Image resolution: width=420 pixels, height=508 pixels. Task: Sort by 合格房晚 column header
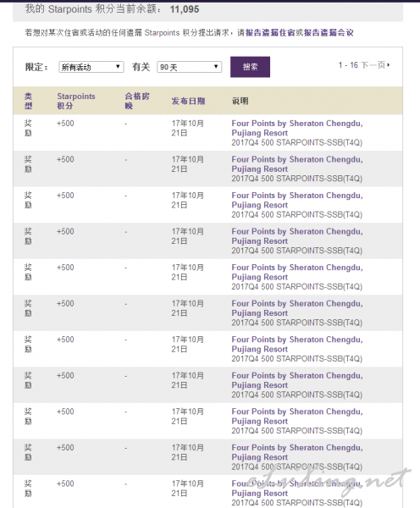(x=137, y=101)
